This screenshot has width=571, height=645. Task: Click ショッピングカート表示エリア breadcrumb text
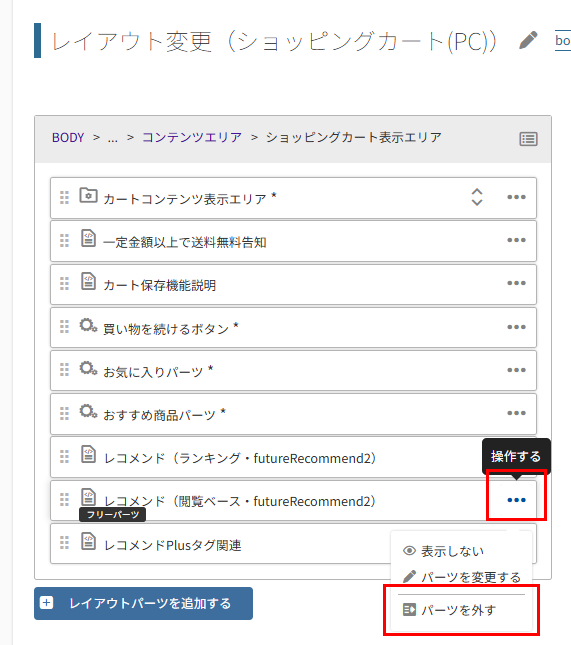click(353, 137)
